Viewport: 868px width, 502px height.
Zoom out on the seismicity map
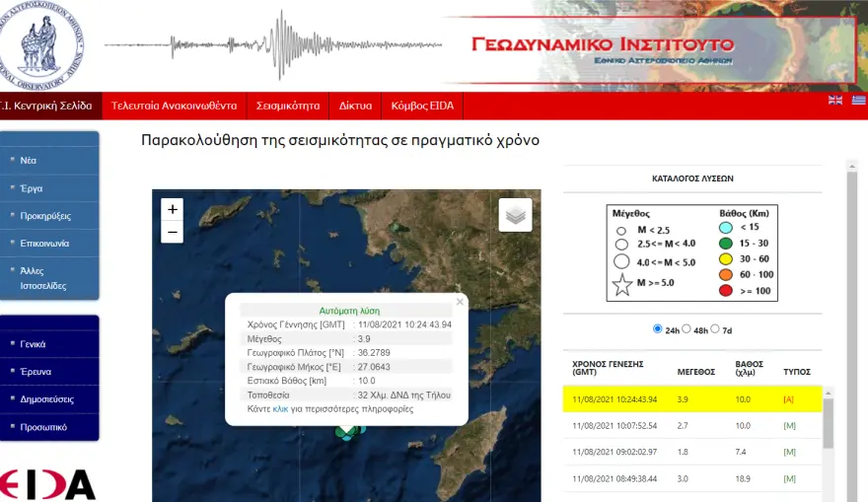coord(173,233)
